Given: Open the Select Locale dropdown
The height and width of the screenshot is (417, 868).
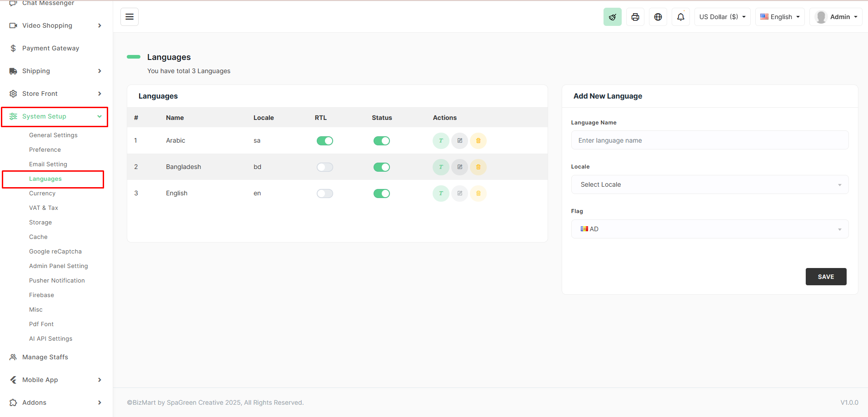Looking at the screenshot, I should [x=709, y=184].
